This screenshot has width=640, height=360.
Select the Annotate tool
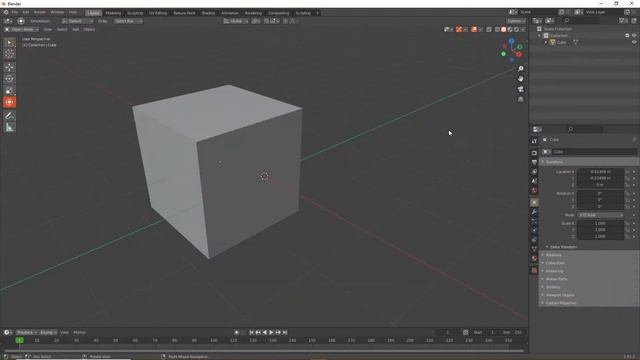click(x=9, y=116)
